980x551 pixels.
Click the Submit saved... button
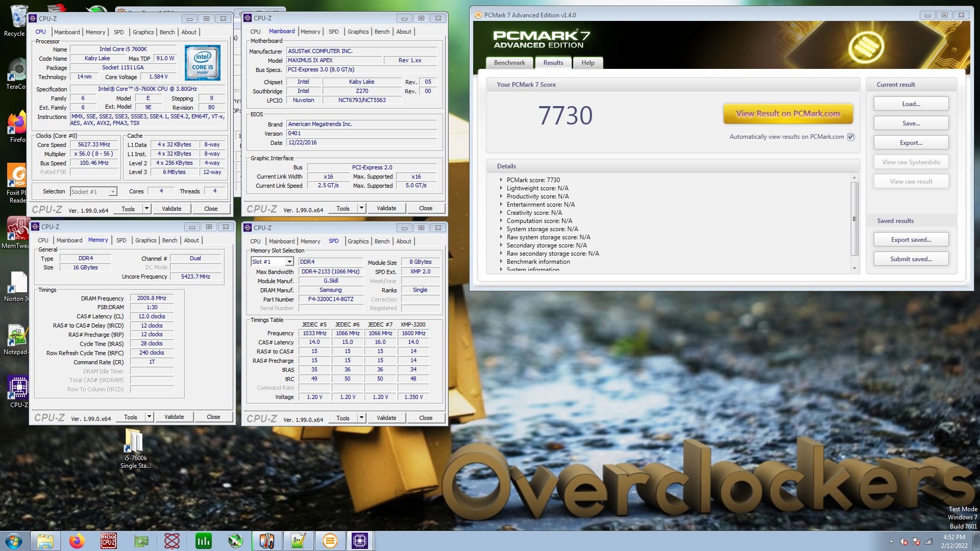click(911, 259)
